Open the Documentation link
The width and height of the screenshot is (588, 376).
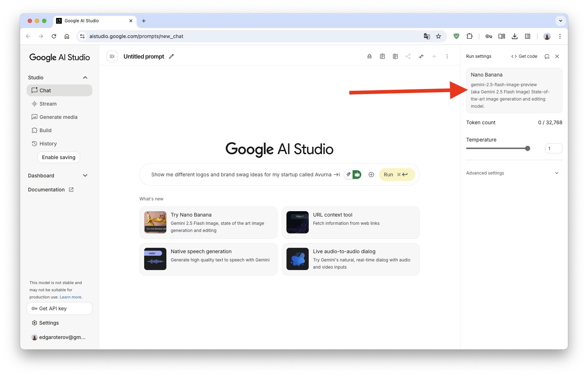[x=51, y=190]
